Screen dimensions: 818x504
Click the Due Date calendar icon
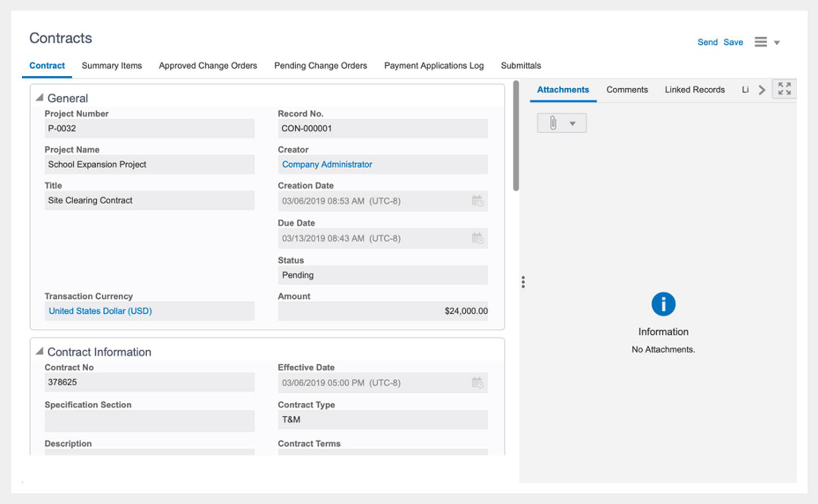477,239
